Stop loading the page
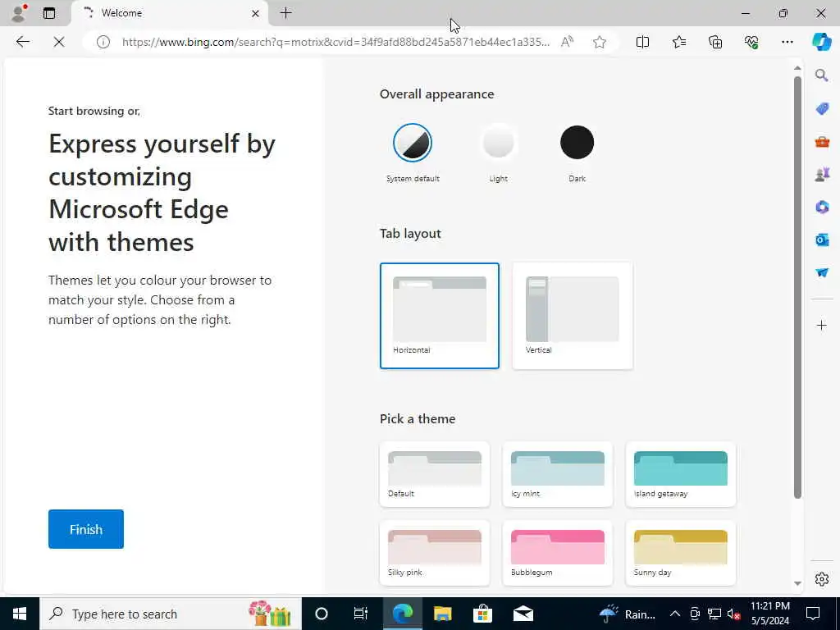The image size is (840, 630). (x=59, y=42)
